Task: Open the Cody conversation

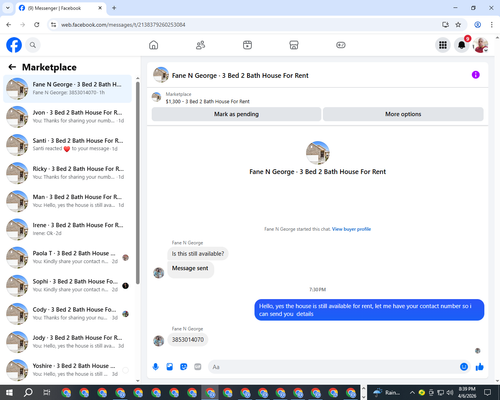Action: coord(67,314)
